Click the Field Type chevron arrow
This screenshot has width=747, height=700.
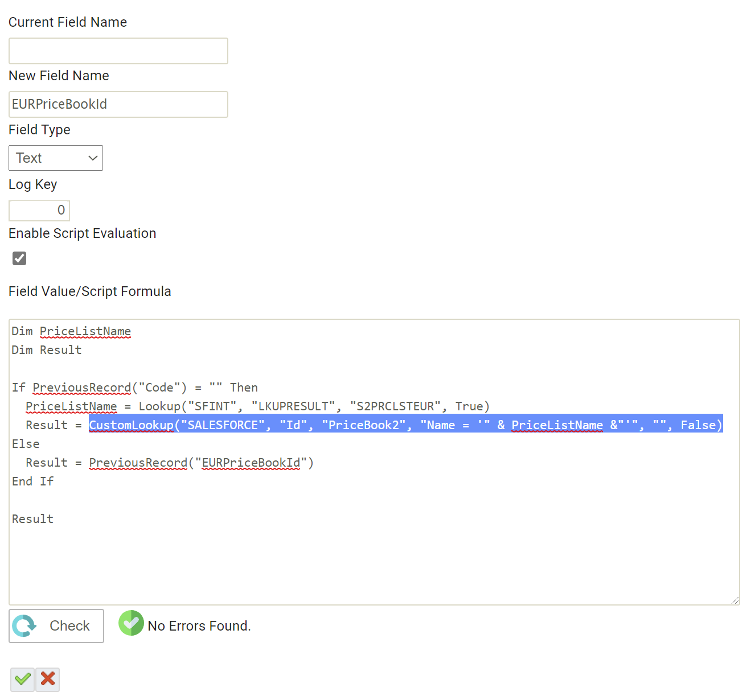click(x=93, y=158)
